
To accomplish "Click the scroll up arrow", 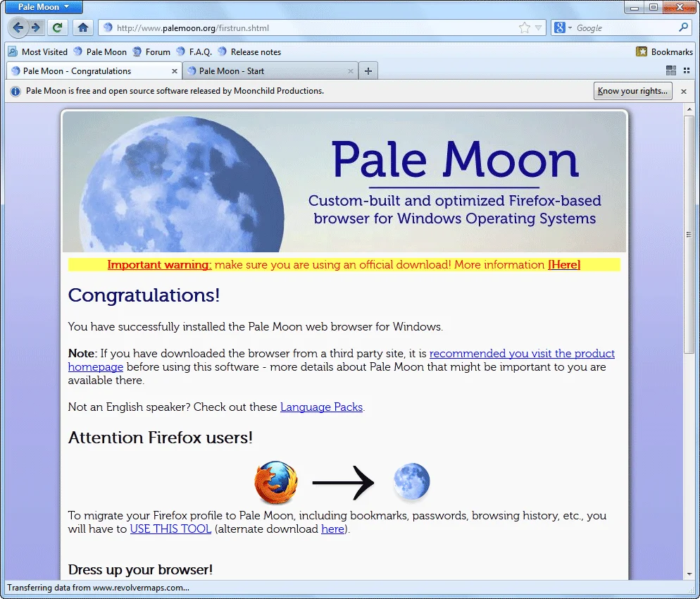I will [x=689, y=109].
